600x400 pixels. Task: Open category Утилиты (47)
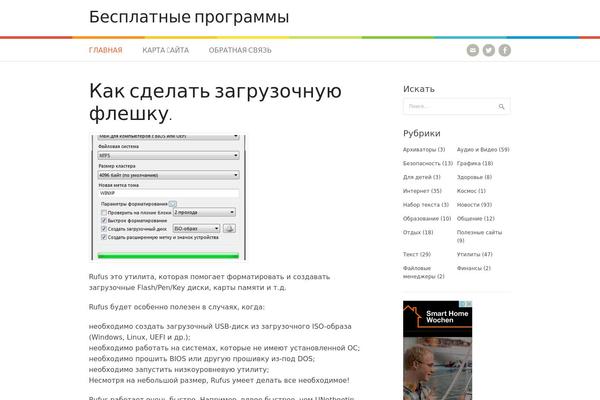tap(474, 255)
